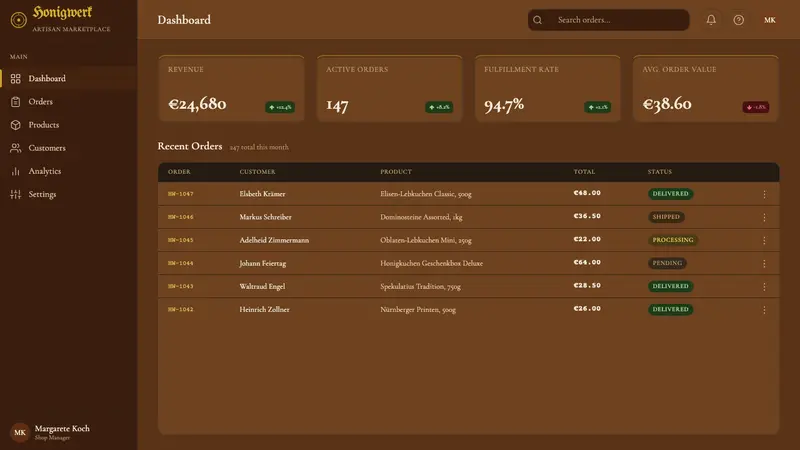
Task: Open the order ID ending 1043
Action: [181, 286]
